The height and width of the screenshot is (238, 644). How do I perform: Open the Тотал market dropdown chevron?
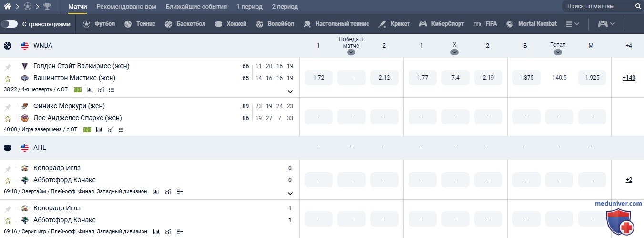(x=558, y=52)
